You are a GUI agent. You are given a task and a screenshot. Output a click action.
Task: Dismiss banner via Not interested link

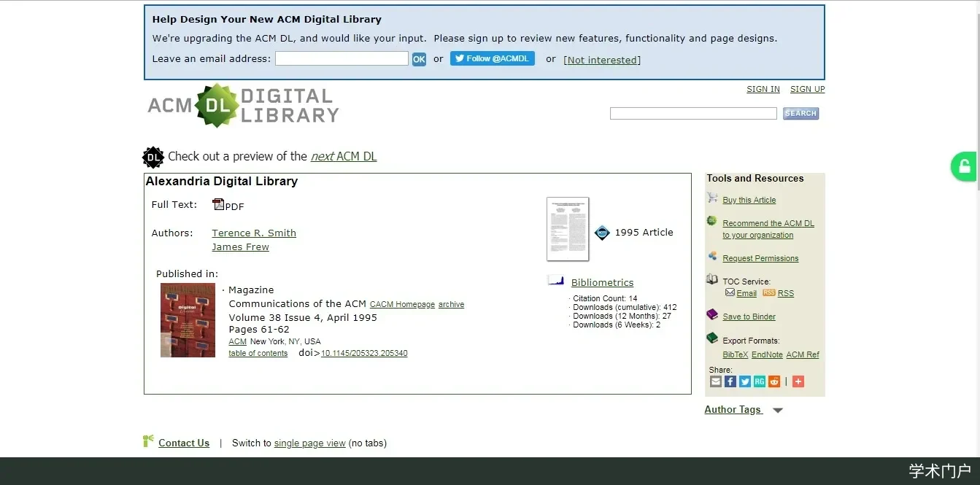[602, 60]
